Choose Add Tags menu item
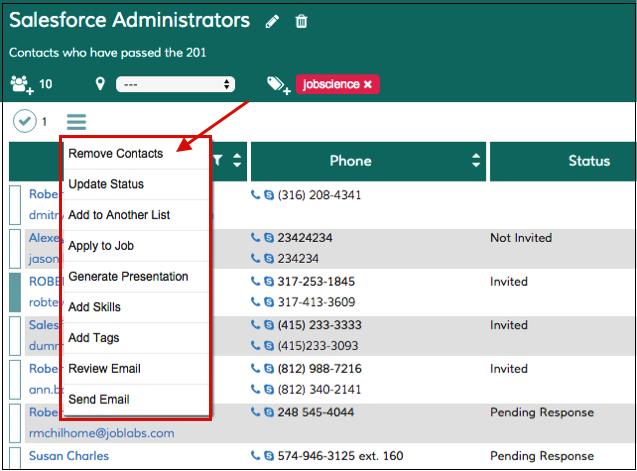This screenshot has height=471, width=637. [136, 338]
